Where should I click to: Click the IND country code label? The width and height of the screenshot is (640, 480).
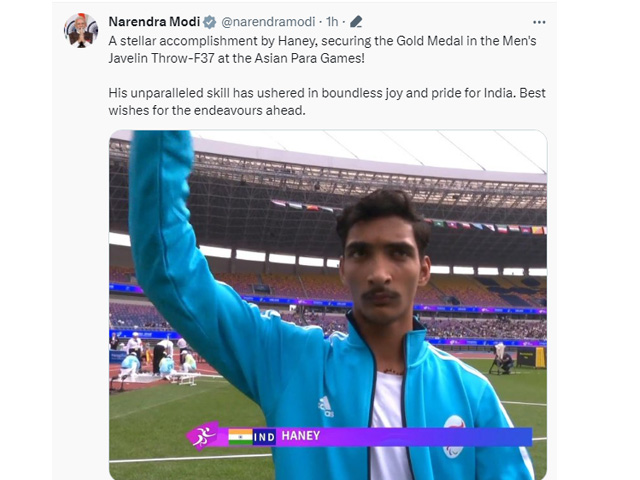(x=264, y=437)
